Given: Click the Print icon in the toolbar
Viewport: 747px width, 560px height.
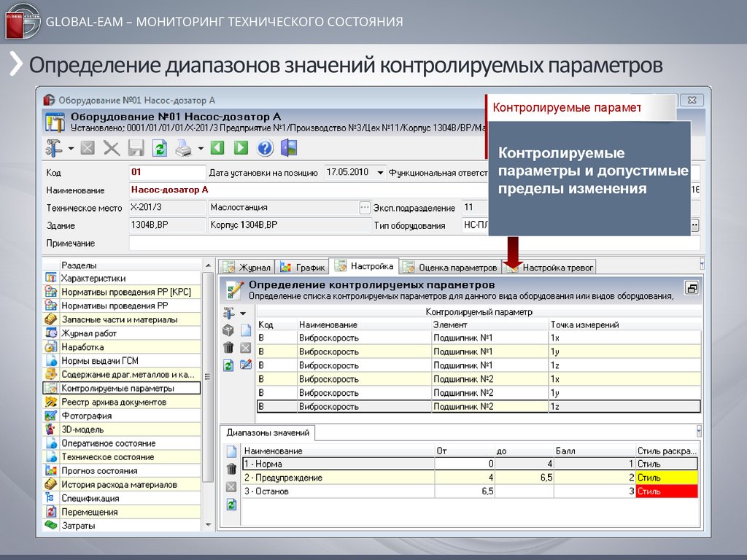Looking at the screenshot, I should click(x=183, y=149).
